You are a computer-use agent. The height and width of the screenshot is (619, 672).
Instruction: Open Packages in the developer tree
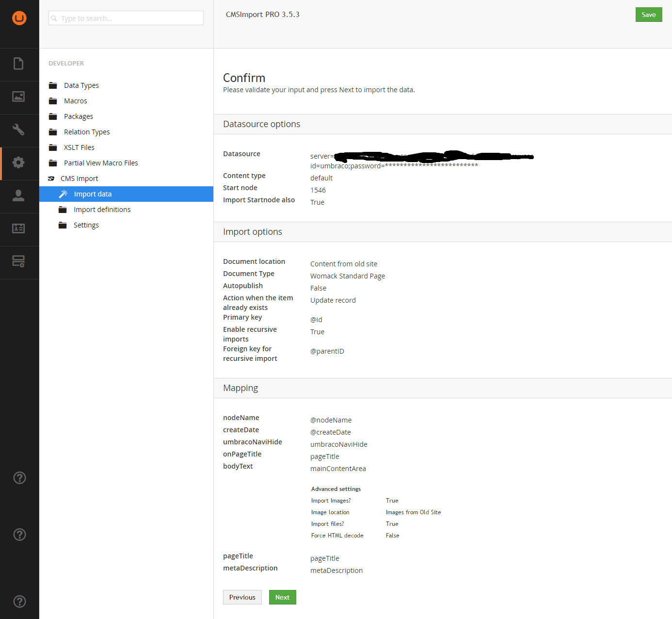[79, 116]
